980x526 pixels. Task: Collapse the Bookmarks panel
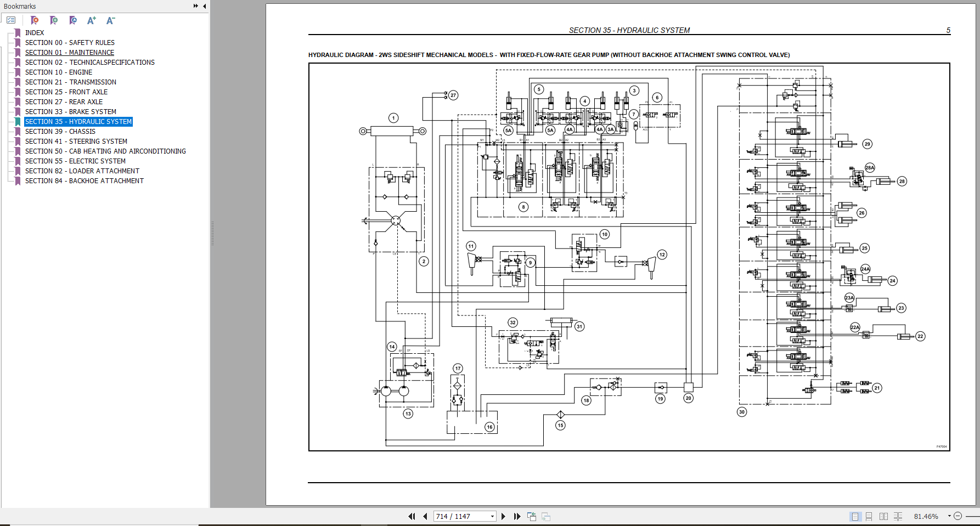pyautogui.click(x=205, y=6)
